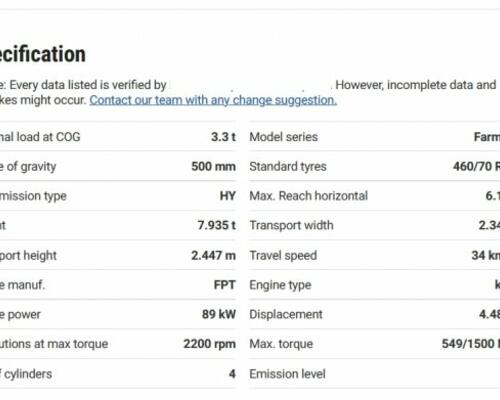Click the FPT engine manufacturer value
The image size is (500, 400).
point(225,285)
